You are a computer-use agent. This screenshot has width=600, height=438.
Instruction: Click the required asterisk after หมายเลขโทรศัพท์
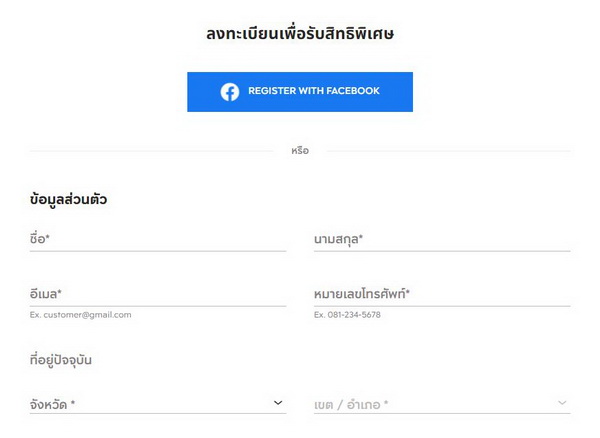click(x=408, y=293)
